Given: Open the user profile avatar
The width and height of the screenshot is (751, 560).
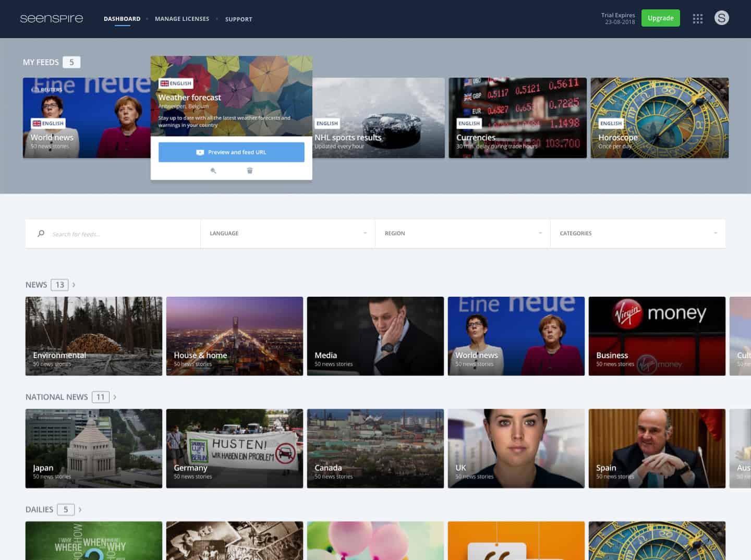Looking at the screenshot, I should click(x=721, y=18).
